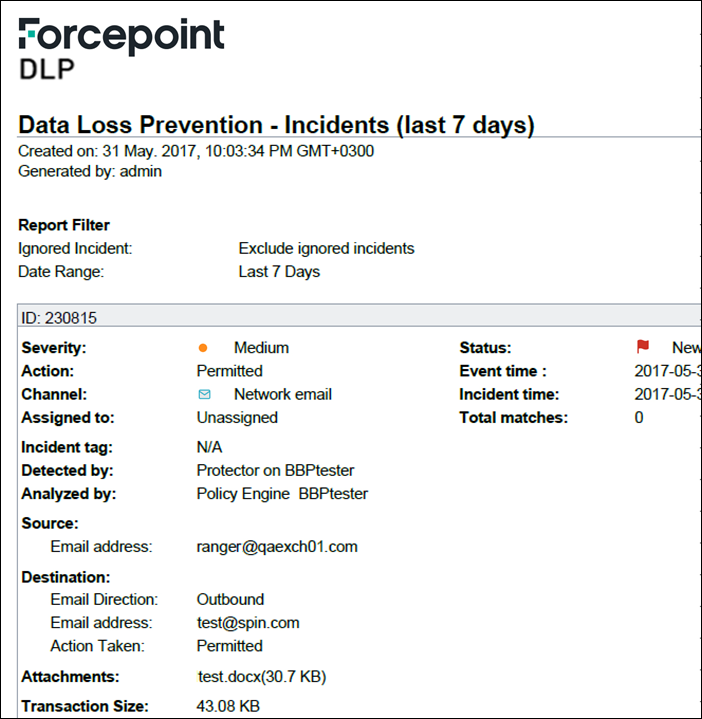Click the 'Unassigned' value under Assigned to
Screen dimensions: 702x719
click(x=237, y=417)
